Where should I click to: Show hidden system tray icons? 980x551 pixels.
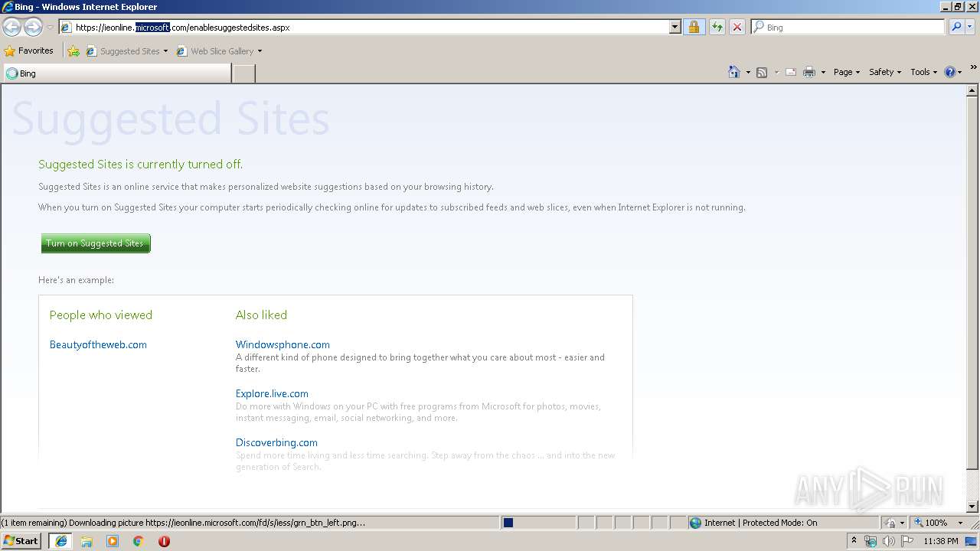854,541
